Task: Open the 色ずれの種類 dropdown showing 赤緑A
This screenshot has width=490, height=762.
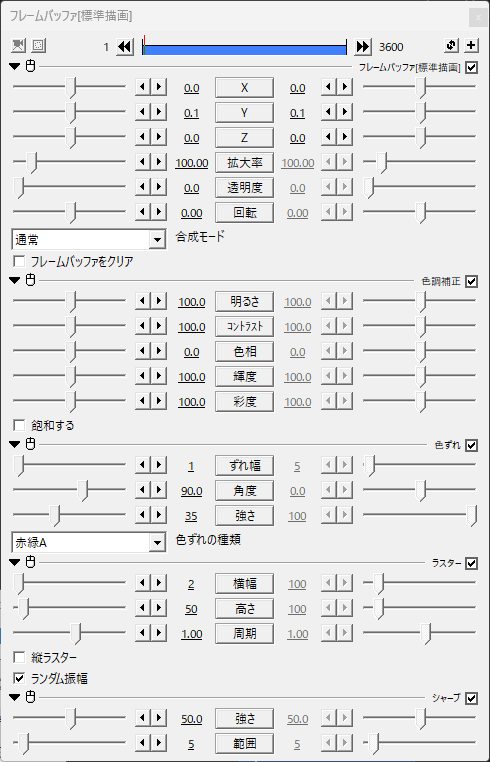Action: click(x=88, y=542)
